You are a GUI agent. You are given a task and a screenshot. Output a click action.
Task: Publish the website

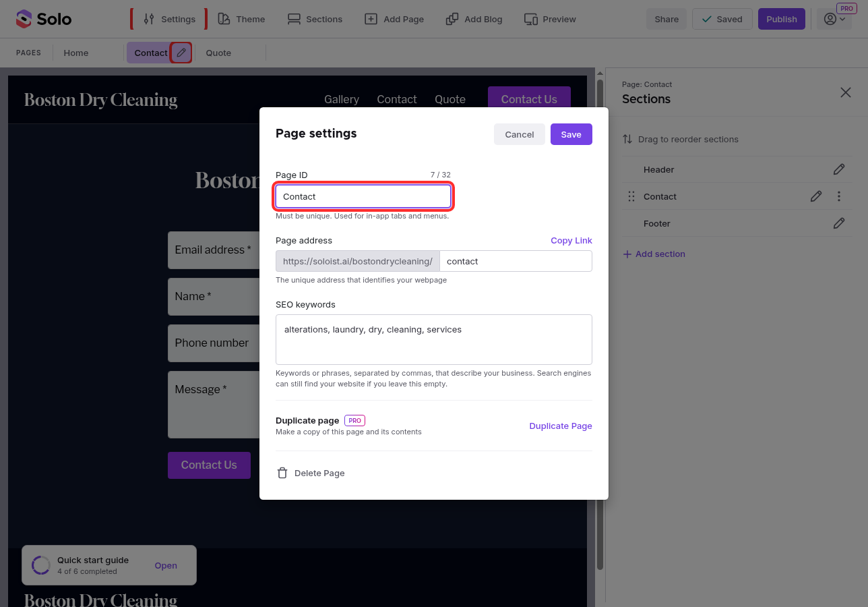[x=782, y=19]
